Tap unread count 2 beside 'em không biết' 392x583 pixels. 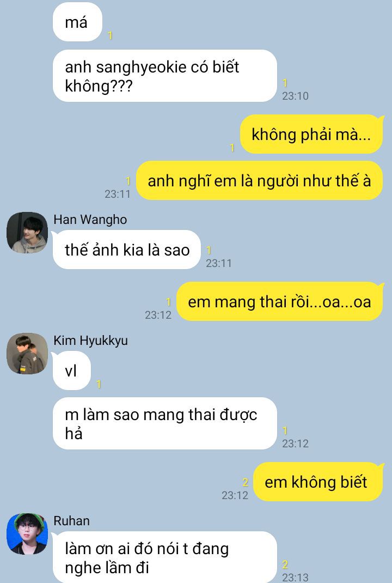click(245, 482)
